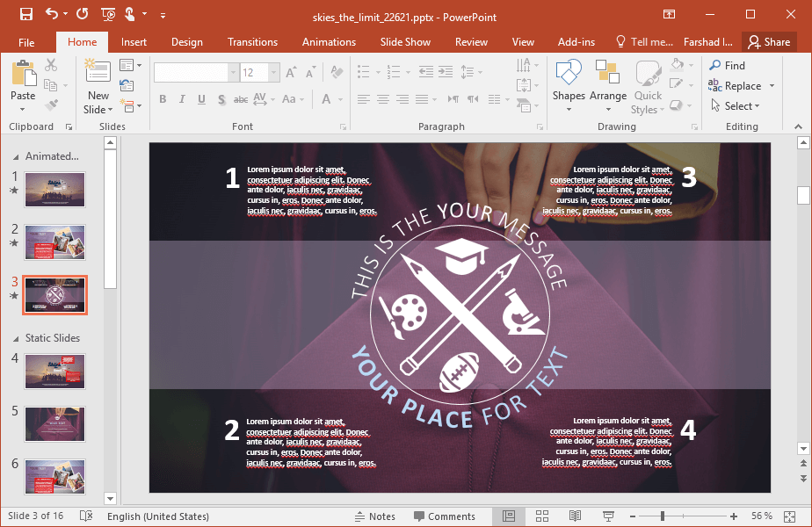Toggle the Notes pane
Viewport: 812px width, 527px height.
click(x=374, y=516)
